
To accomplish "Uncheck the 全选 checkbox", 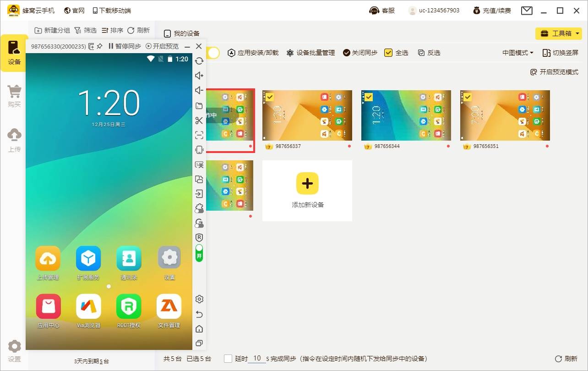I will pyautogui.click(x=388, y=53).
